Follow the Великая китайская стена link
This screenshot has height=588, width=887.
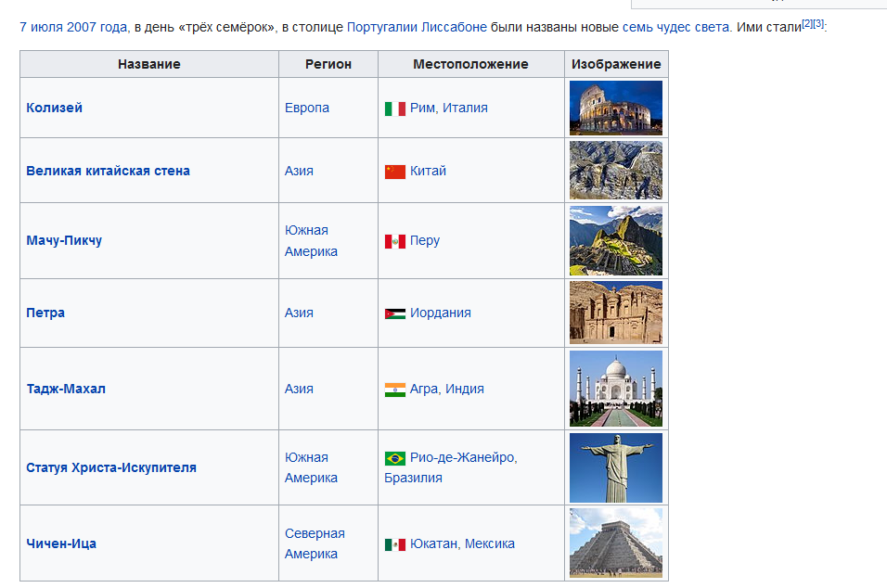coord(108,171)
